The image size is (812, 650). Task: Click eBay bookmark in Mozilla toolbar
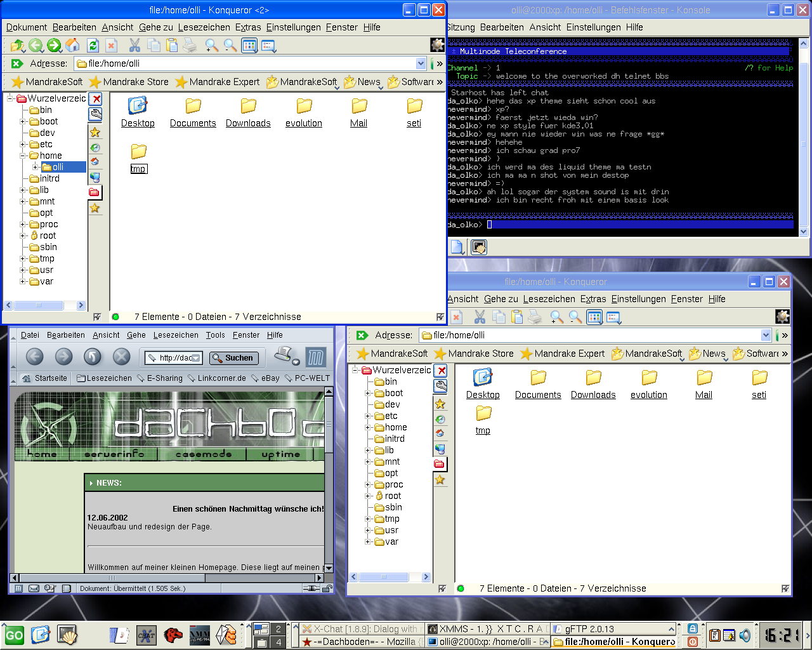265,378
